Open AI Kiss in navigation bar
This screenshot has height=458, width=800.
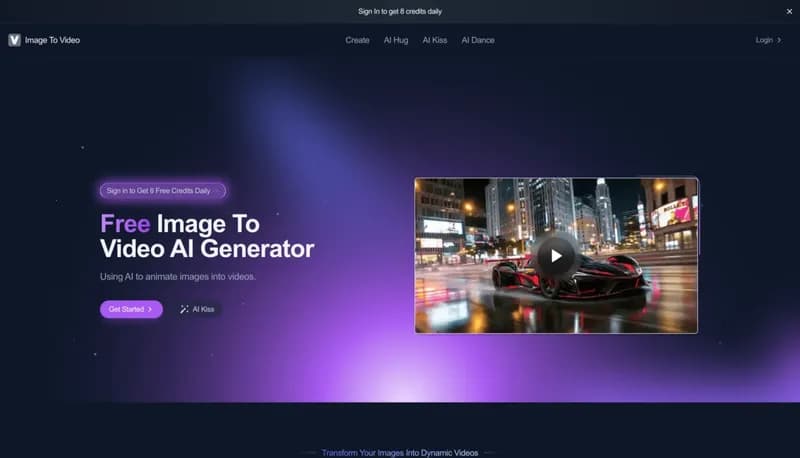(435, 40)
